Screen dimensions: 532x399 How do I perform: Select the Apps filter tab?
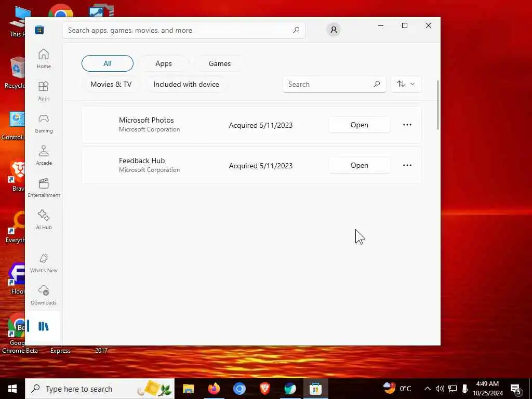pyautogui.click(x=164, y=63)
